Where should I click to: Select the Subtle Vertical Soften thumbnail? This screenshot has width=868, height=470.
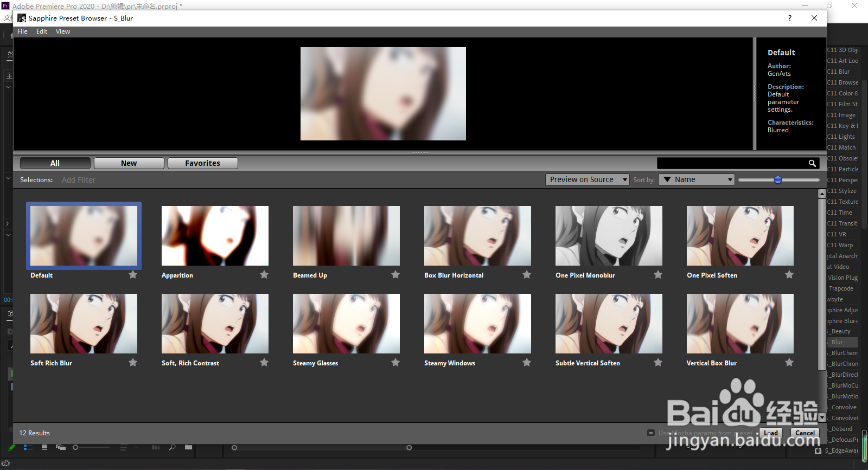pyautogui.click(x=609, y=324)
